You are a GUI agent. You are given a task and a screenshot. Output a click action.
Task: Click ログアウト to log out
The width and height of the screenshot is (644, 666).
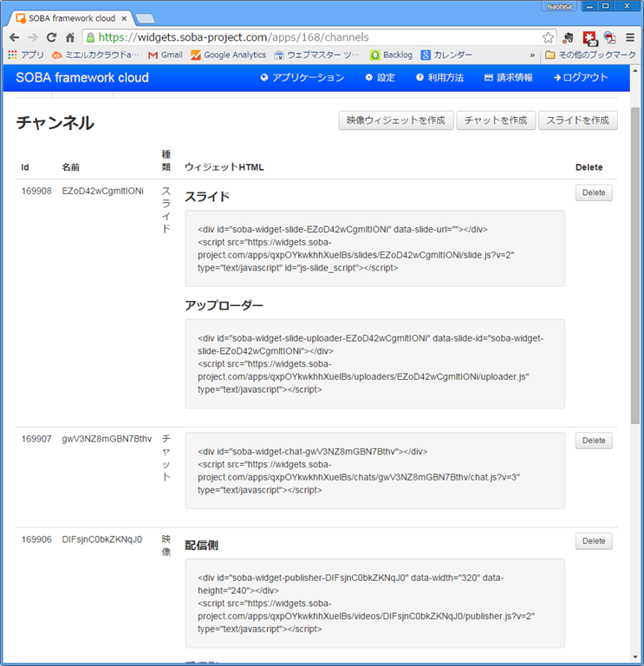tap(581, 77)
